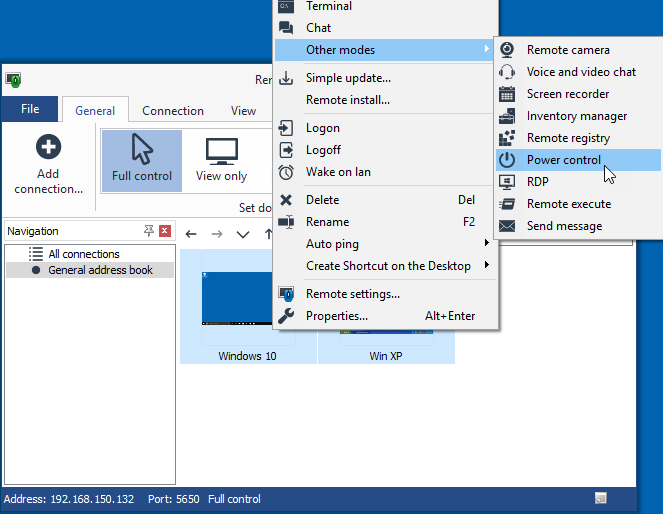Open the navigation history dropdown arrow
This screenshot has height=514, width=663.
tap(243, 234)
